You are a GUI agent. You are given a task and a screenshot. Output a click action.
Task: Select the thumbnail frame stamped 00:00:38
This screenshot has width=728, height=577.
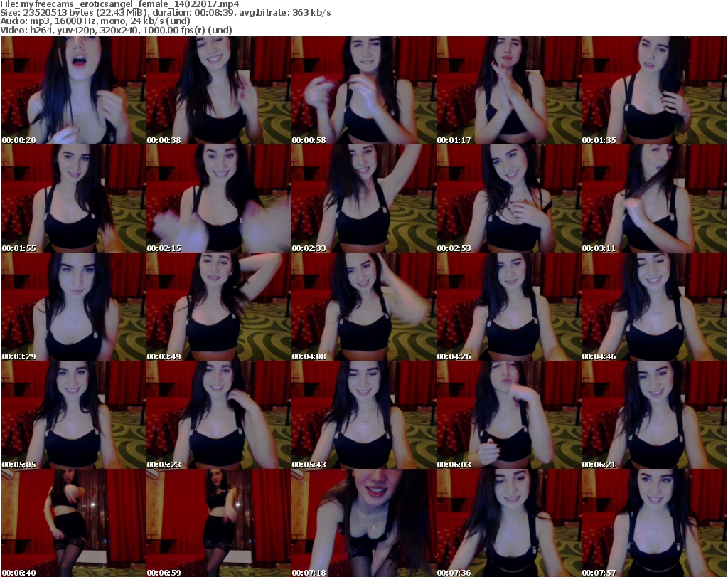[x=219, y=90]
